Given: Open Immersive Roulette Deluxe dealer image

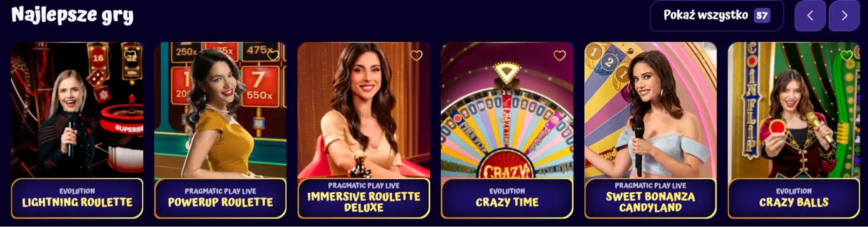Looking at the screenshot, I should tap(363, 110).
